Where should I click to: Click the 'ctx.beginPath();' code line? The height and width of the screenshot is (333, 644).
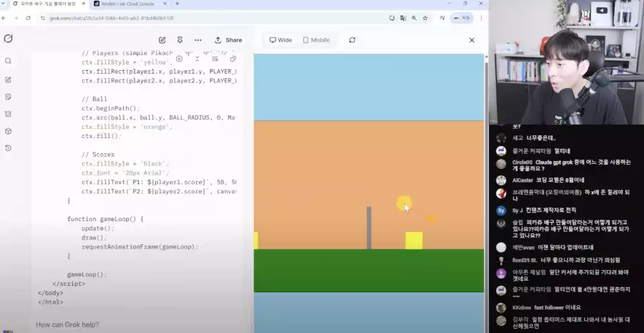click(111, 109)
